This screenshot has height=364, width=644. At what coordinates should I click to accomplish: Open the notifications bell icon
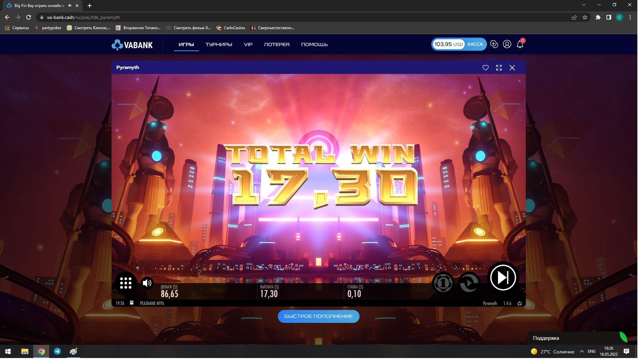pos(520,44)
